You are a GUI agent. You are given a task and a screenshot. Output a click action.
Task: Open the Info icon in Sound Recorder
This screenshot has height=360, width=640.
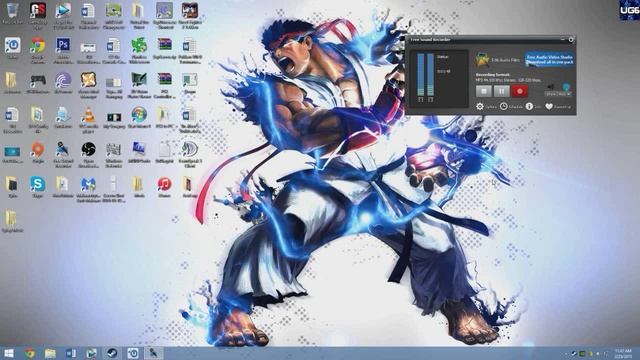(529, 106)
